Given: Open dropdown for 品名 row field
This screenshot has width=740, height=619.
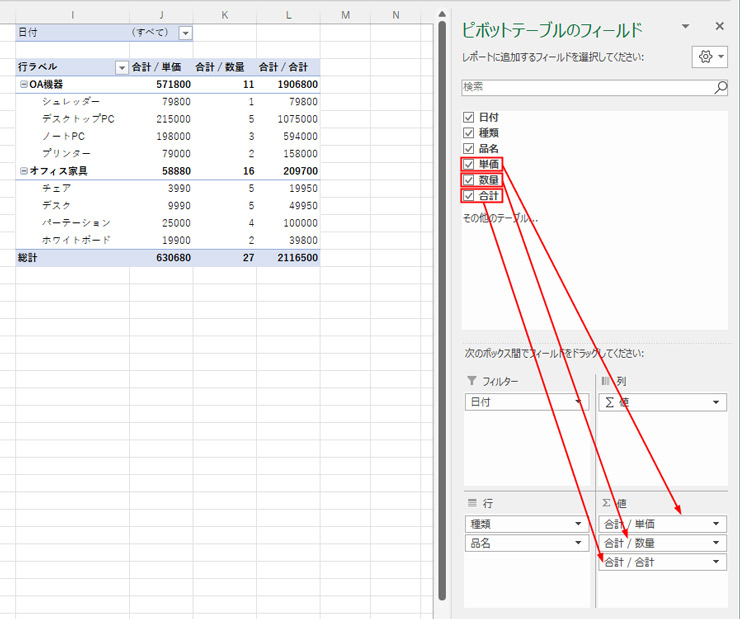Looking at the screenshot, I should (578, 543).
